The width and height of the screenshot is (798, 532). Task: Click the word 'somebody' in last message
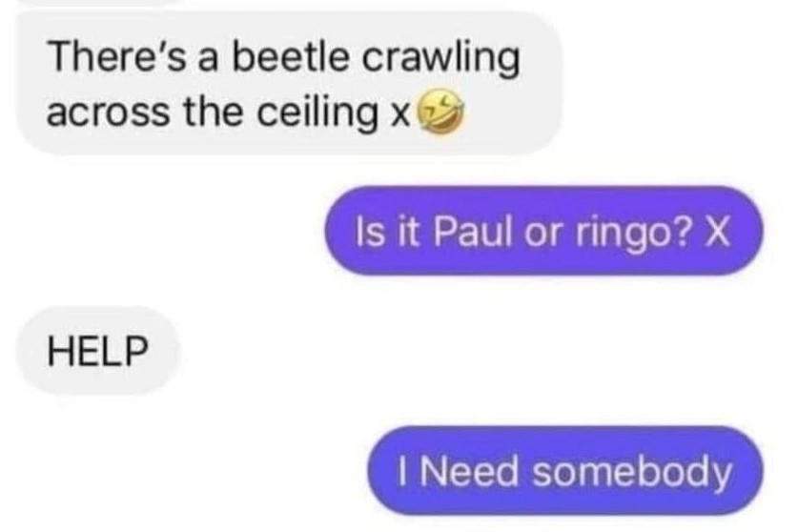tap(631, 473)
